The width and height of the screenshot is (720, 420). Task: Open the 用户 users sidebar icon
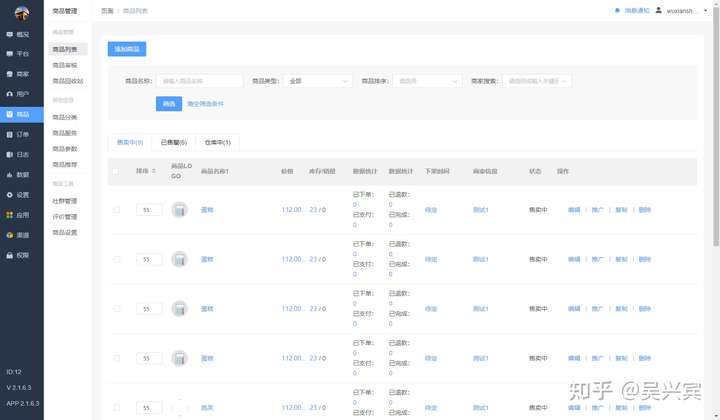coord(10,94)
